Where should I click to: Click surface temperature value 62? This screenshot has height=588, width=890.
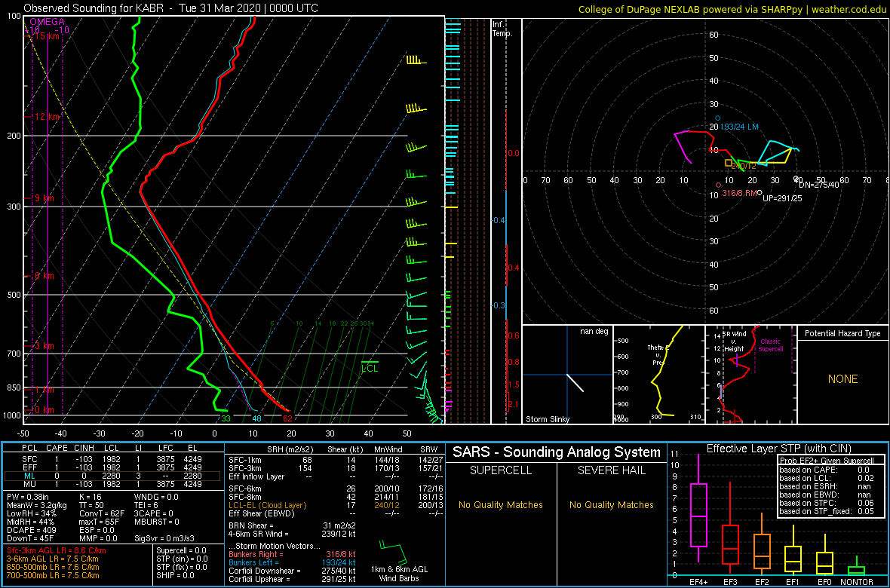click(288, 419)
